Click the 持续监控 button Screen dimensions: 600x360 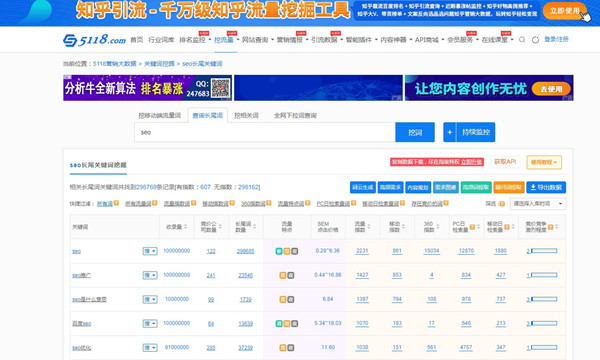[x=469, y=132]
